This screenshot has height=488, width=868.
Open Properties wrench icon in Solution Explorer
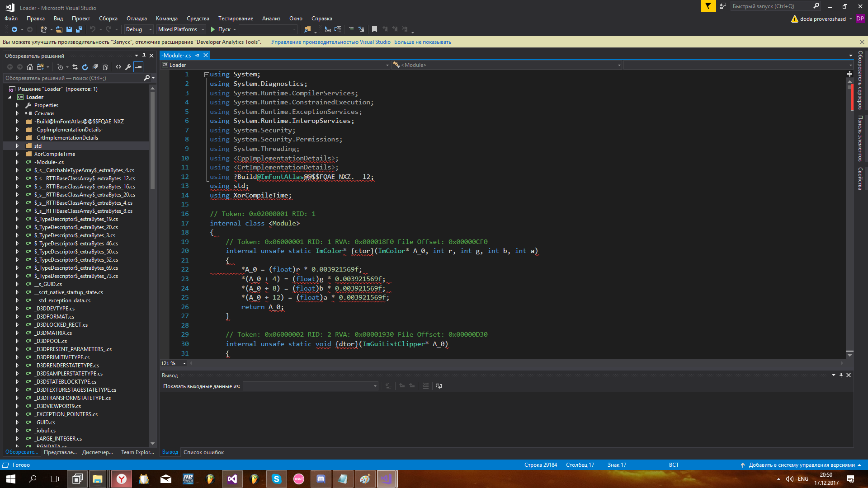(x=128, y=67)
